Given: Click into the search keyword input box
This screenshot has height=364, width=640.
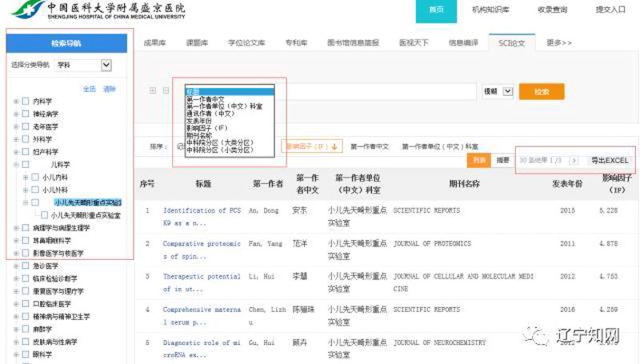Looking at the screenshot, I should point(375,91).
